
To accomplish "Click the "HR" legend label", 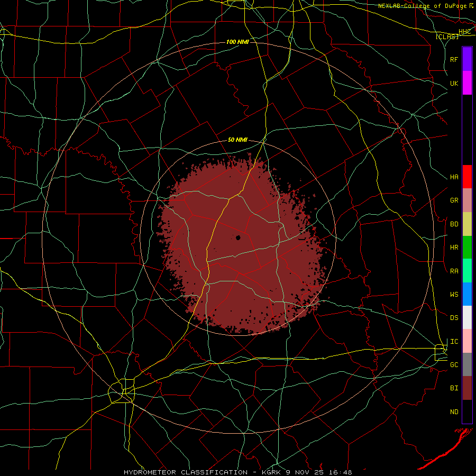I will [x=454, y=248].
